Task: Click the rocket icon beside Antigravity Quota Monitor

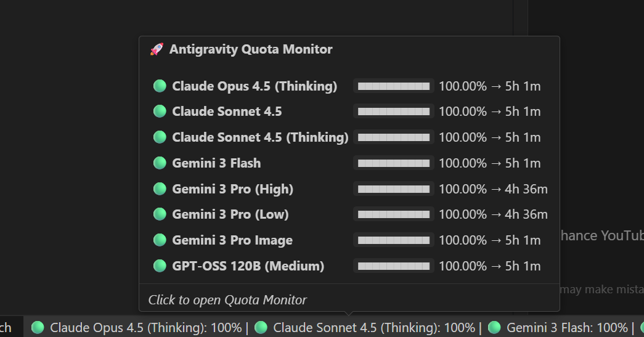Action: [x=157, y=49]
